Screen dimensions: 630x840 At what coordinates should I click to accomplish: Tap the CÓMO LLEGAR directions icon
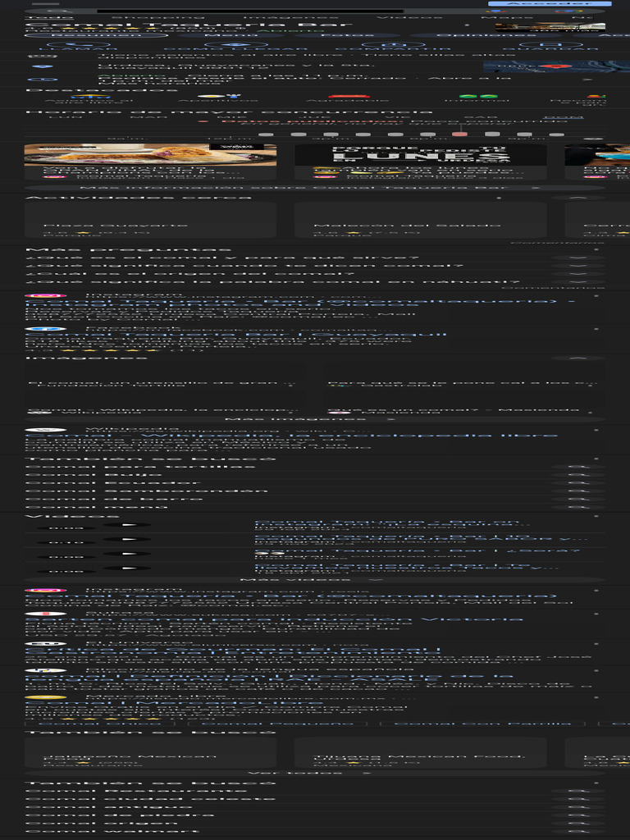(235, 45)
